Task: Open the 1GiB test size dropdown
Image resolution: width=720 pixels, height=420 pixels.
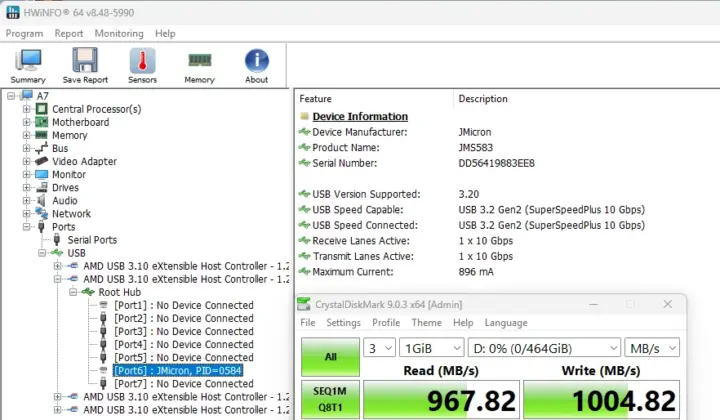Action: pyautogui.click(x=432, y=348)
